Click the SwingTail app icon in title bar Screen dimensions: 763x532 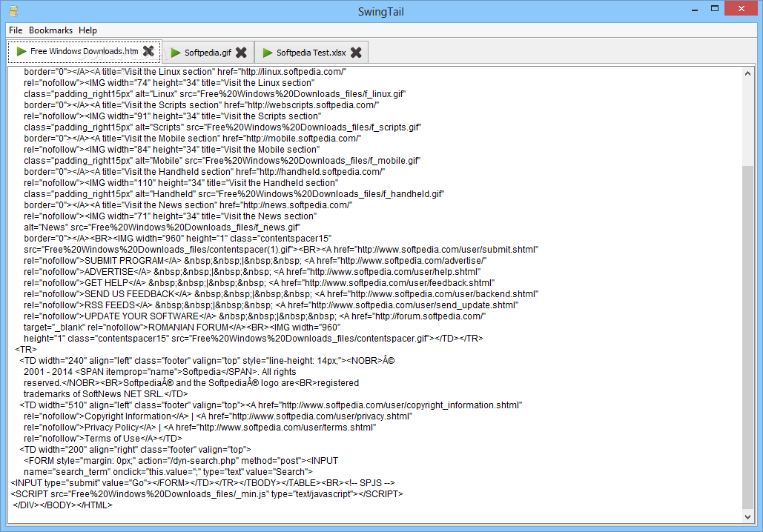(13, 10)
